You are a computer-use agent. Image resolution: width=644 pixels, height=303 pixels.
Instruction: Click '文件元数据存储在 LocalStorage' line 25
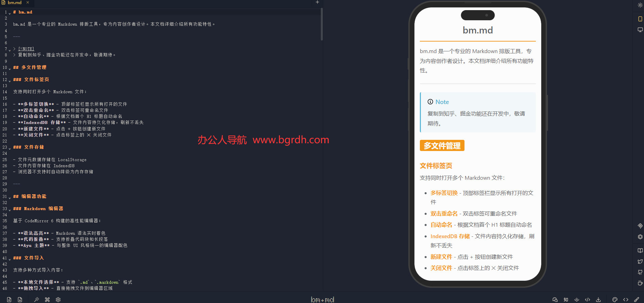point(52,160)
